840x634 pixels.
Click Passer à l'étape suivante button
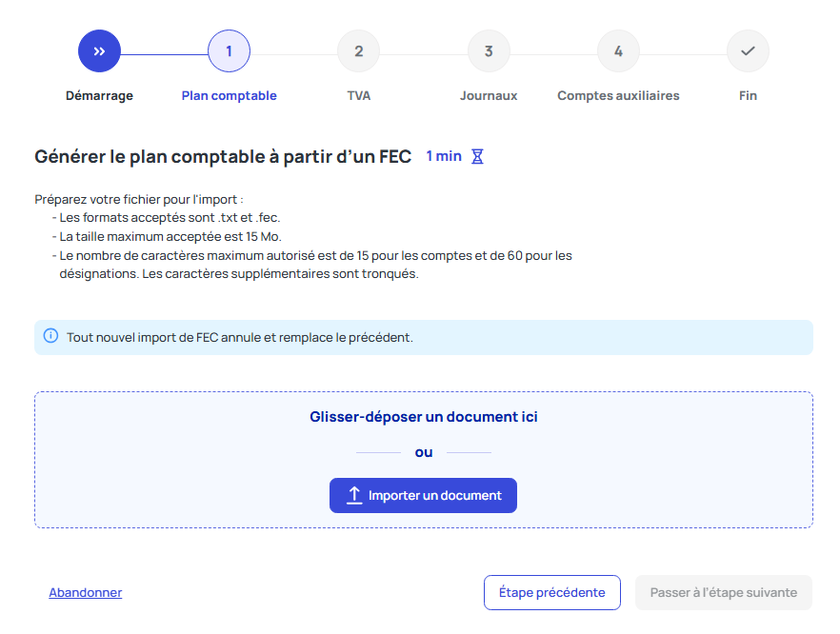(x=723, y=592)
